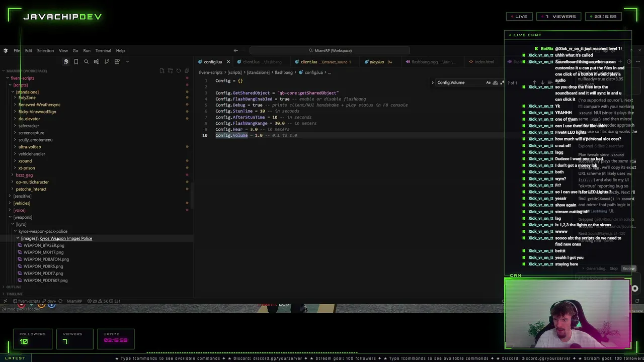Open the Search view magnifier icon
Screen dimensions: 644x362
pyautogui.click(x=86, y=61)
